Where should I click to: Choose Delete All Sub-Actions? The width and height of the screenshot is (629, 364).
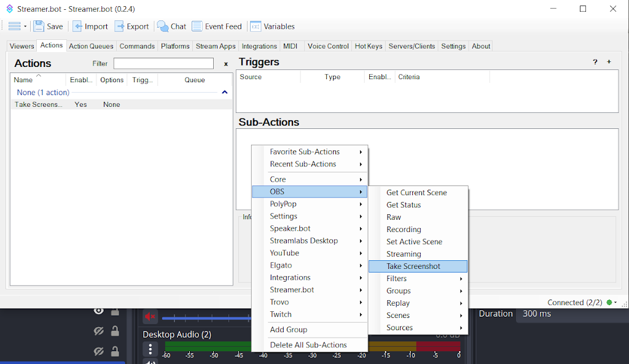[308, 345]
